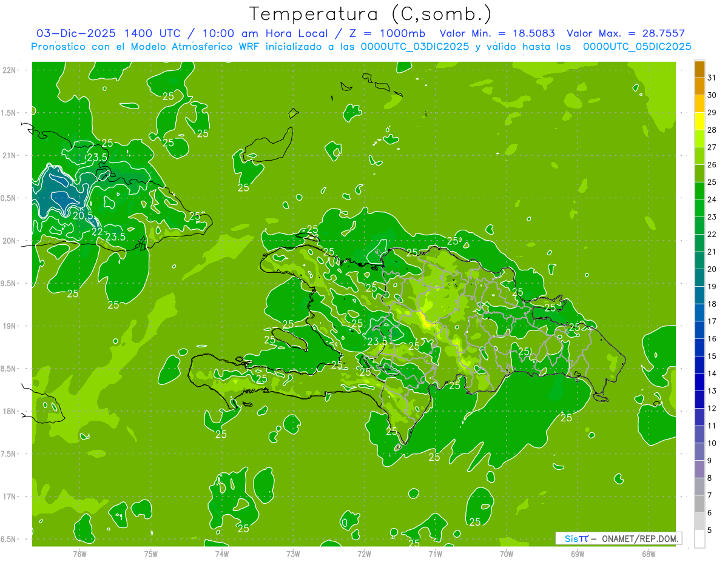Screen dimensions: 728x562
Task: Click the teal legend band between 19 and 20
Action: pyautogui.click(x=699, y=278)
